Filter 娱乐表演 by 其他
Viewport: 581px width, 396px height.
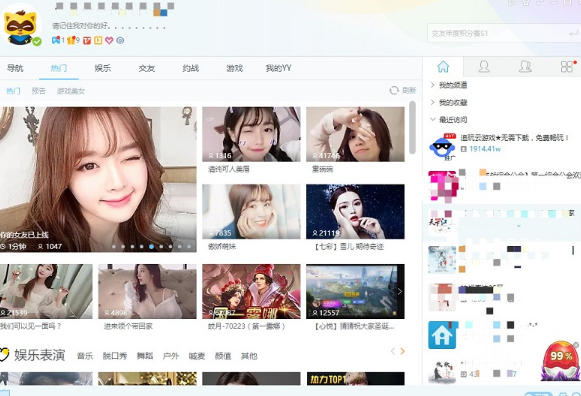(249, 356)
